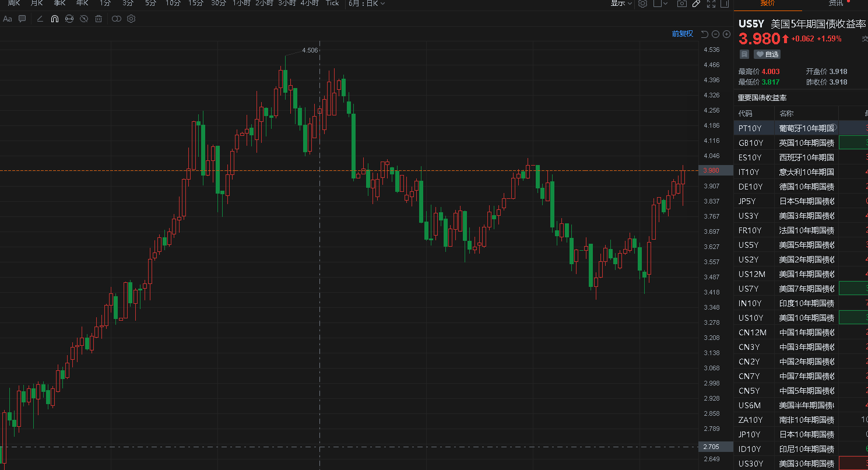Sort list by 代码 column header
The height and width of the screenshot is (470, 868).
pos(746,113)
